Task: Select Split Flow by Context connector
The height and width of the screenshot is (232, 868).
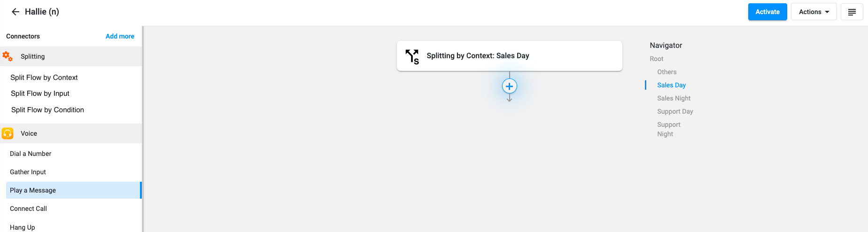Action: pyautogui.click(x=44, y=77)
